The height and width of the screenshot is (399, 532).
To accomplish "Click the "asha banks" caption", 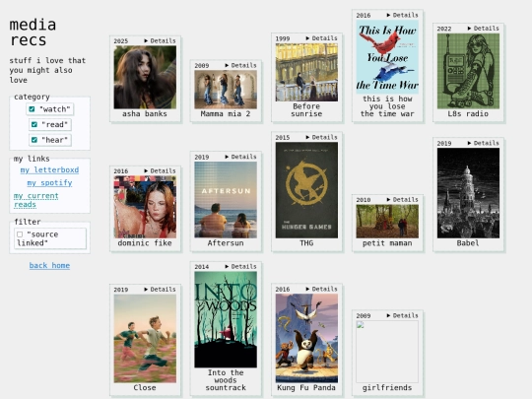I will point(145,113).
